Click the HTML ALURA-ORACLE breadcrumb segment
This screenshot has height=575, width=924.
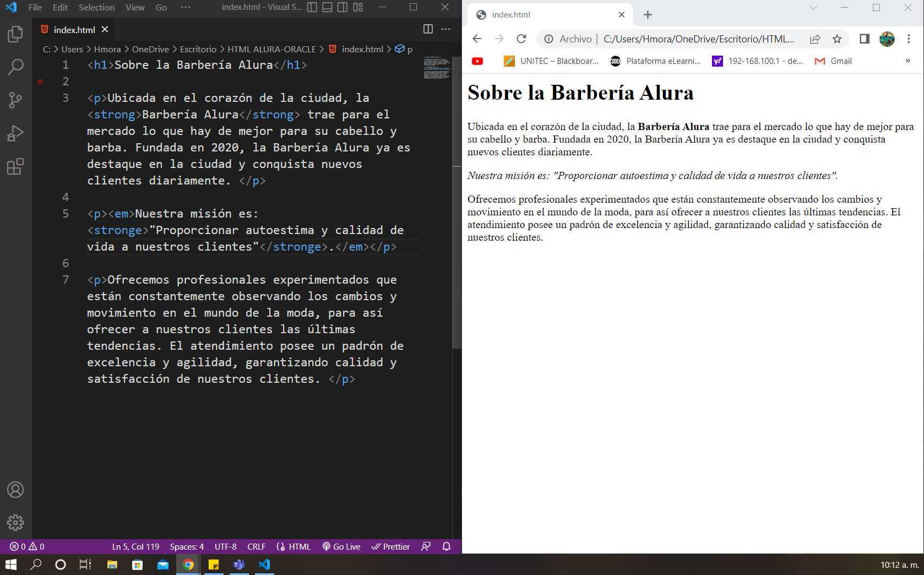click(x=272, y=49)
